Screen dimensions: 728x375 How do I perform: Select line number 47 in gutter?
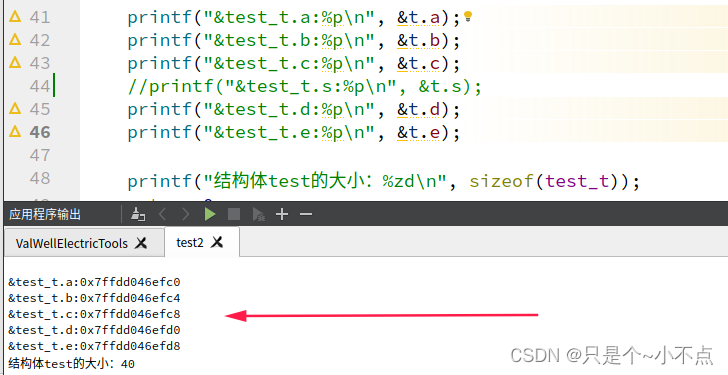coord(40,155)
